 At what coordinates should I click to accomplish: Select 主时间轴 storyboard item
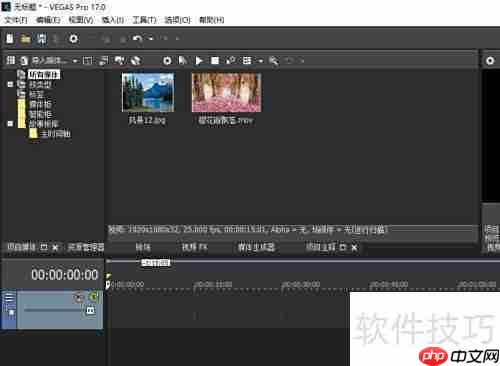click(x=55, y=134)
